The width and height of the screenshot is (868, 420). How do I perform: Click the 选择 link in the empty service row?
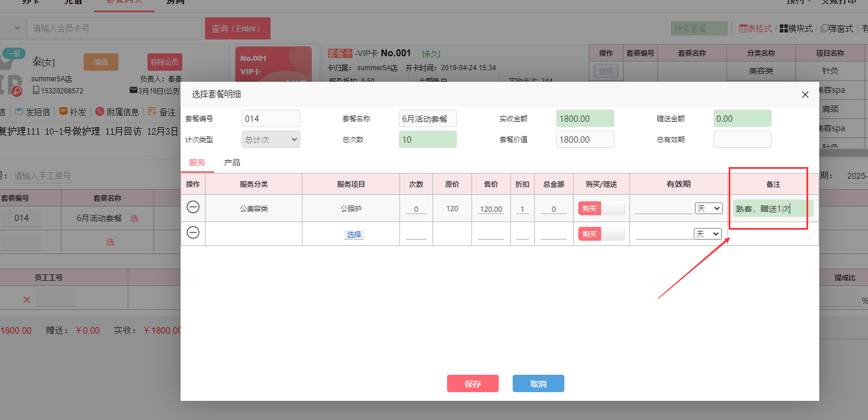coord(354,234)
